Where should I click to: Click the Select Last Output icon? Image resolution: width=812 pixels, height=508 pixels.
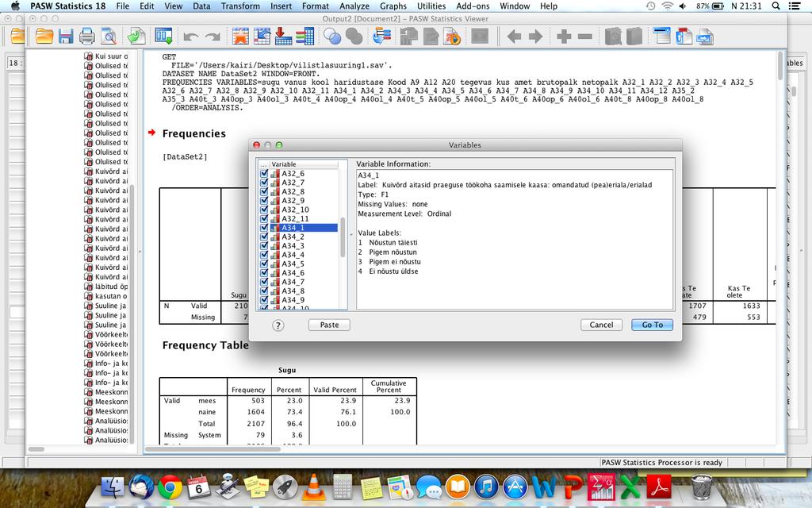(381, 37)
